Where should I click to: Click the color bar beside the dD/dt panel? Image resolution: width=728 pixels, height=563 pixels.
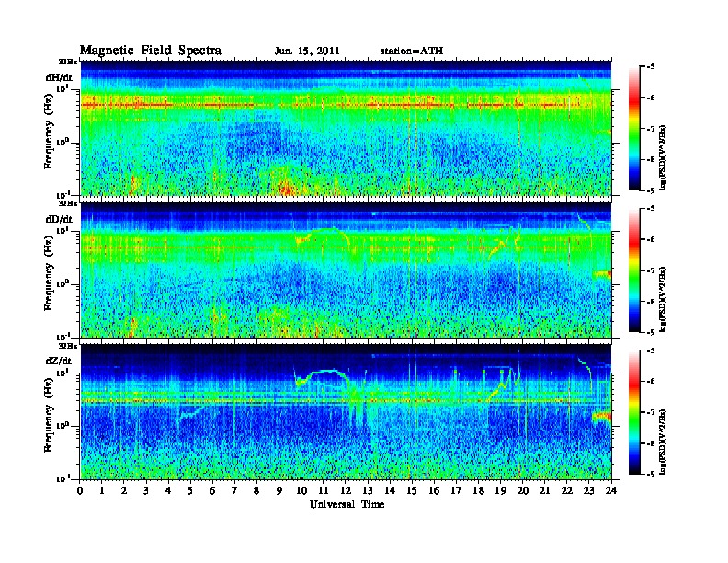(634, 270)
